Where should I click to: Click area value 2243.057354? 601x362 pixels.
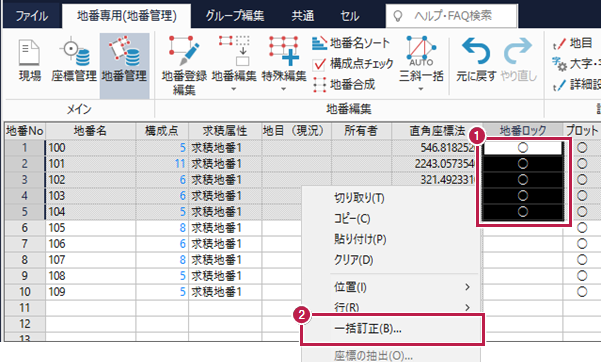tap(445, 164)
